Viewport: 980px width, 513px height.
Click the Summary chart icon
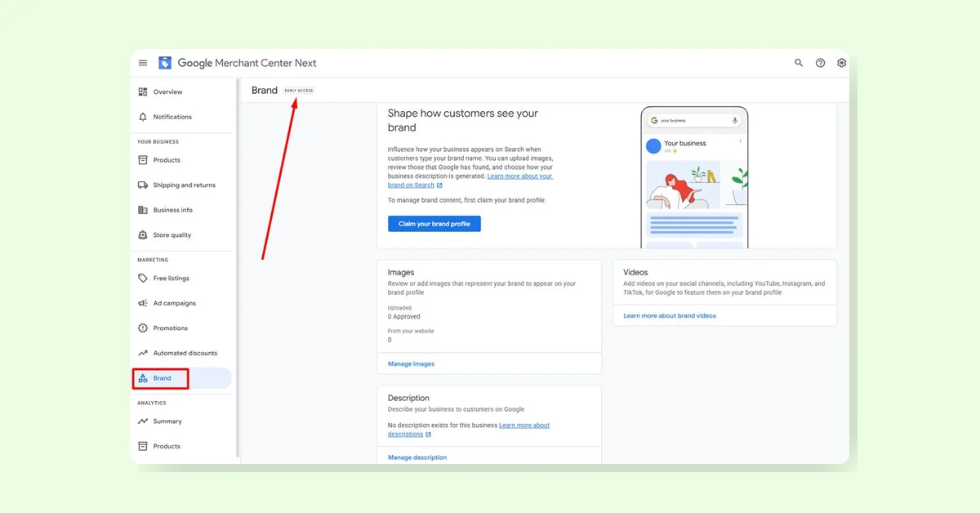point(143,422)
